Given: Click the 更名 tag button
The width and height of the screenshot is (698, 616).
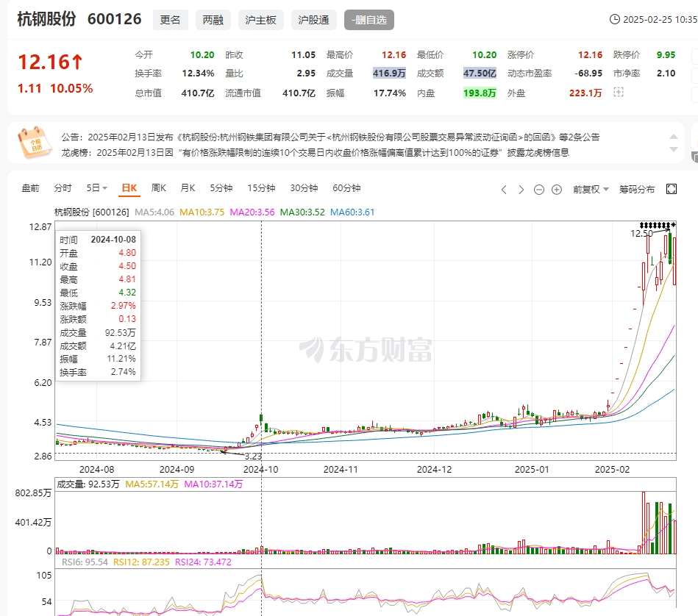Looking at the screenshot, I should click(170, 20).
